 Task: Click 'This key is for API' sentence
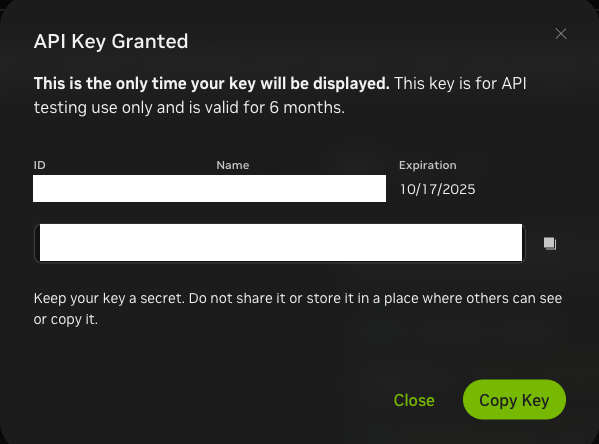point(460,83)
